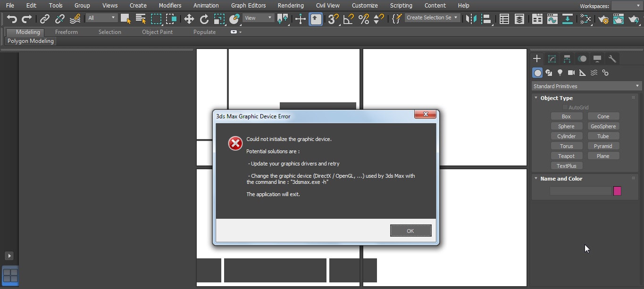Toggle Layer Explorer icon
The width and height of the screenshot is (644, 289).
[519, 19]
